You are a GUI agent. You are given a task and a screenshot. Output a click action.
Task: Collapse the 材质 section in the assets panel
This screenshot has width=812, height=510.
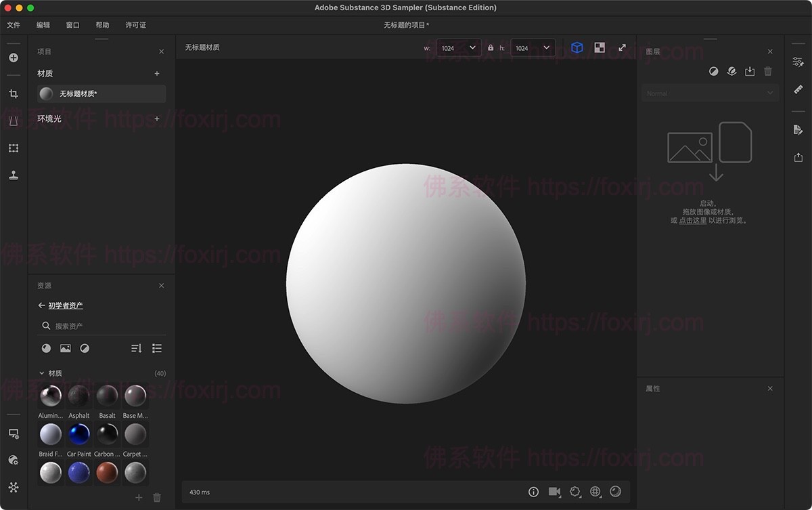click(x=43, y=373)
